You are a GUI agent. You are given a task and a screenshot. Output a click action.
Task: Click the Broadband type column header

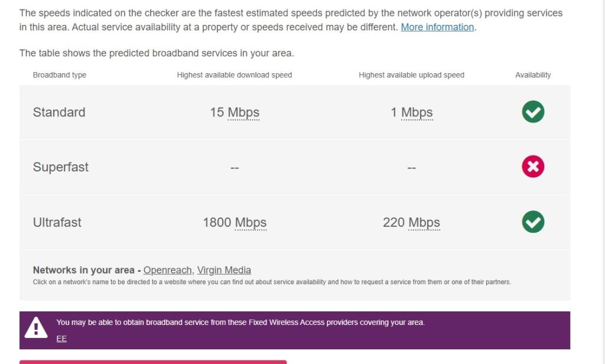click(60, 75)
